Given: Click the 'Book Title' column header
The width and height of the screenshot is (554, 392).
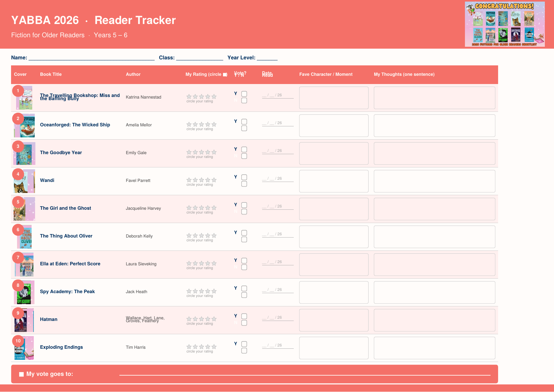Looking at the screenshot, I should [51, 74].
